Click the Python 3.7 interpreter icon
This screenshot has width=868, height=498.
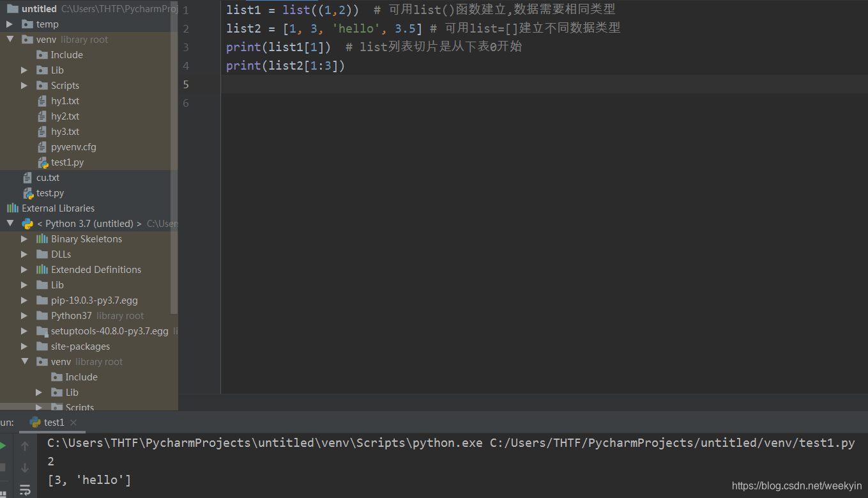coord(27,224)
